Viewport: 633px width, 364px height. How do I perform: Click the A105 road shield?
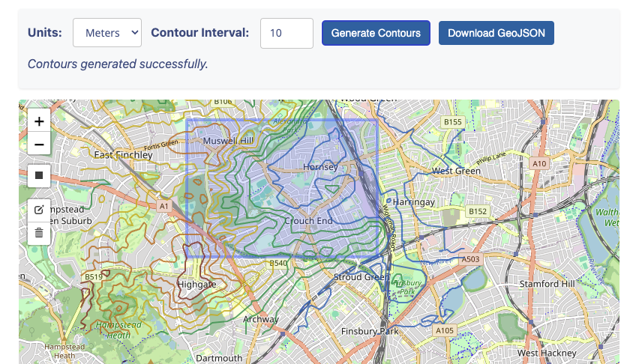445,330
